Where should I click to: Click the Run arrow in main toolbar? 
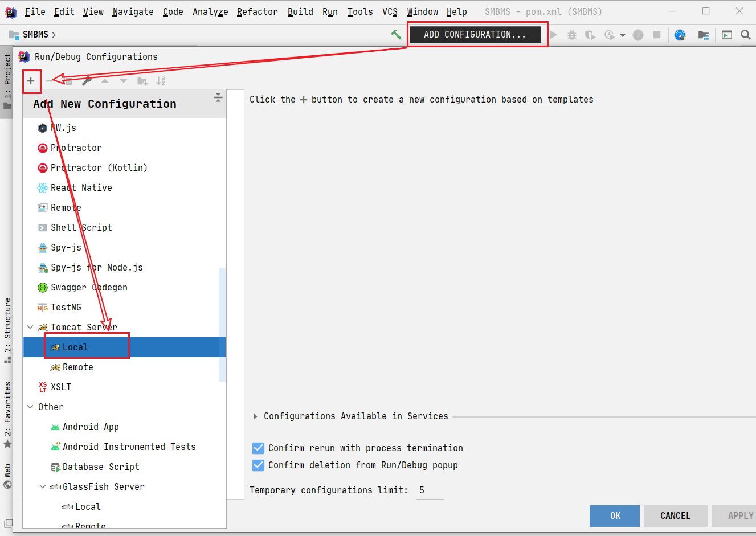[554, 35]
